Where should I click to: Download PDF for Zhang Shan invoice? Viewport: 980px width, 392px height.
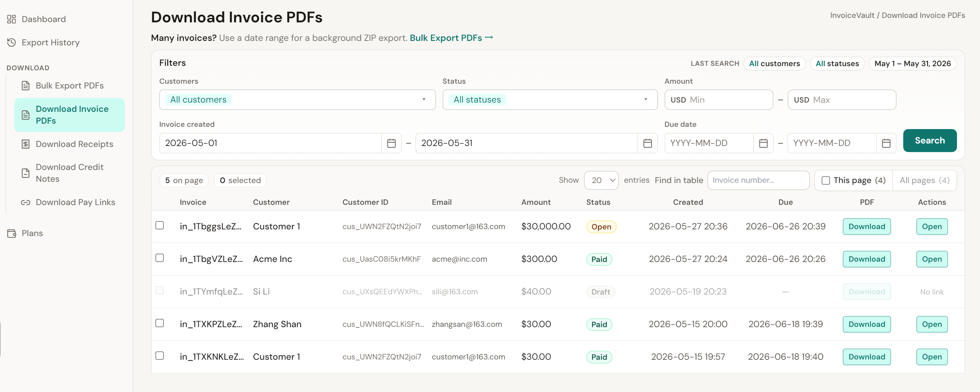[866, 324]
